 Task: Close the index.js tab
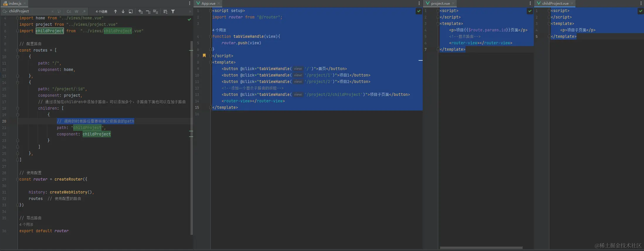(25, 4)
